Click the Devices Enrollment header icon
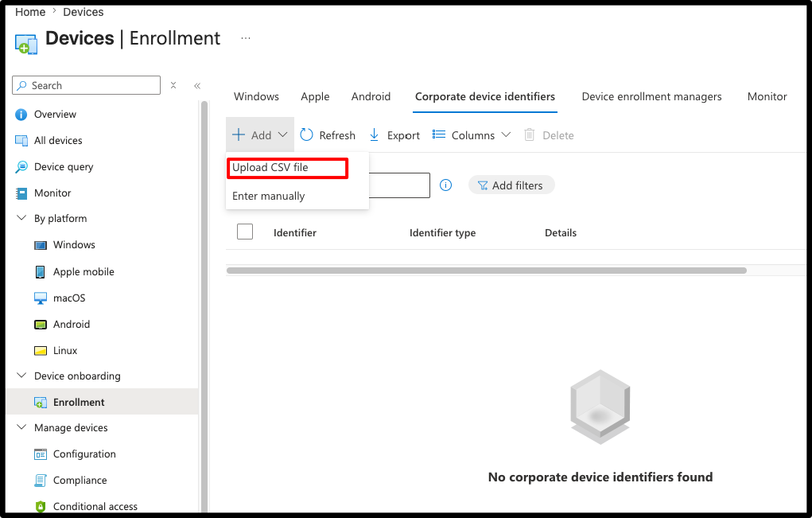Image resolution: width=812 pixels, height=518 pixels. [26, 44]
